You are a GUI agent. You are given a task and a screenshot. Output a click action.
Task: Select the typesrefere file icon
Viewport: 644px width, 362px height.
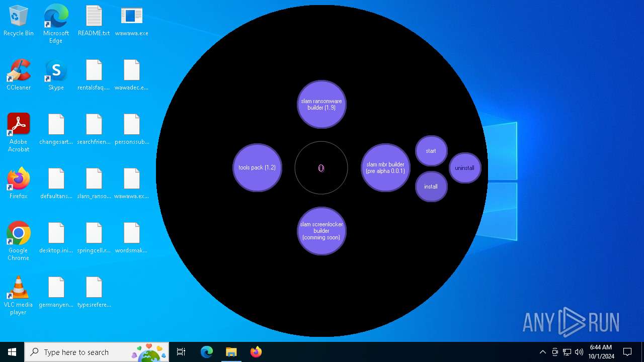tap(94, 293)
